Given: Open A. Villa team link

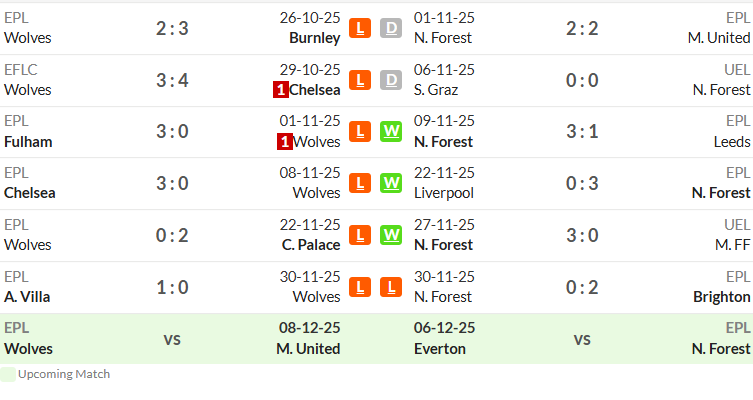Looking at the screenshot, I should click(27, 297).
